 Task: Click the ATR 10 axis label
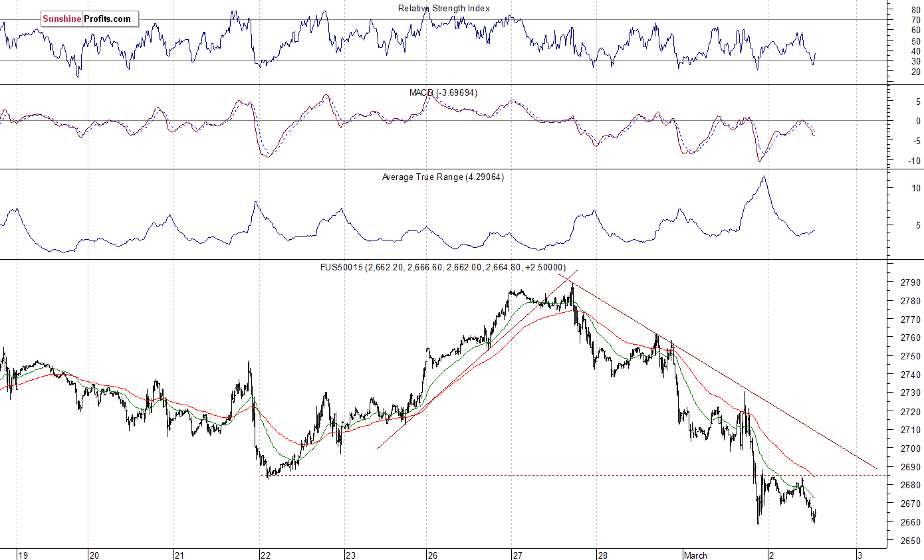tap(915, 189)
